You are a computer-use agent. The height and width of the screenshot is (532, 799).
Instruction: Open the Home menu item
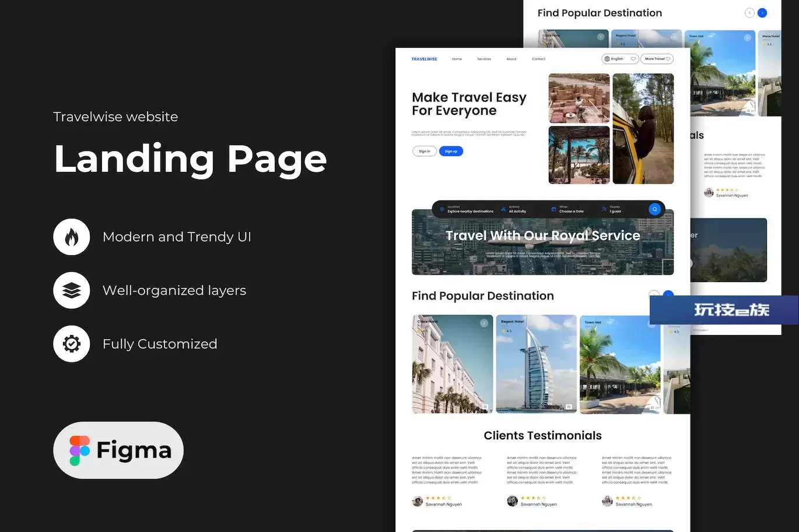click(x=457, y=59)
